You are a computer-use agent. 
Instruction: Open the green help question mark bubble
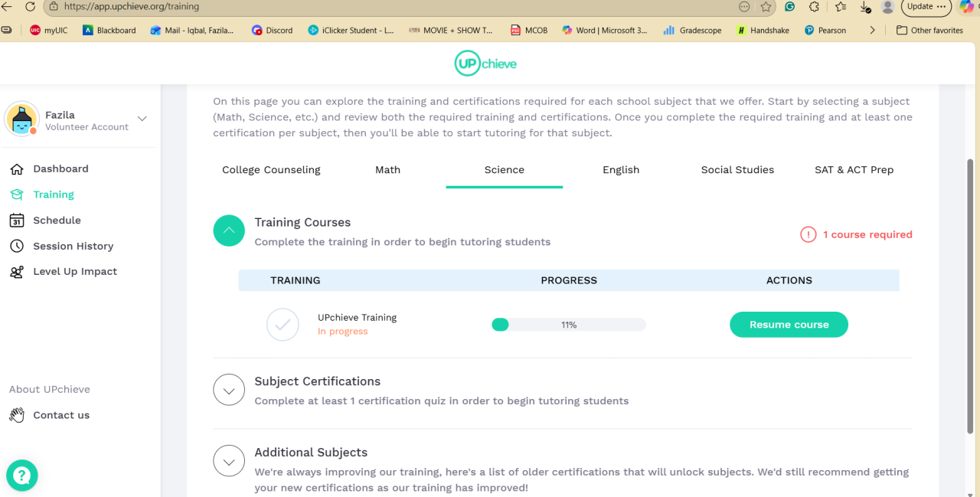(22, 476)
